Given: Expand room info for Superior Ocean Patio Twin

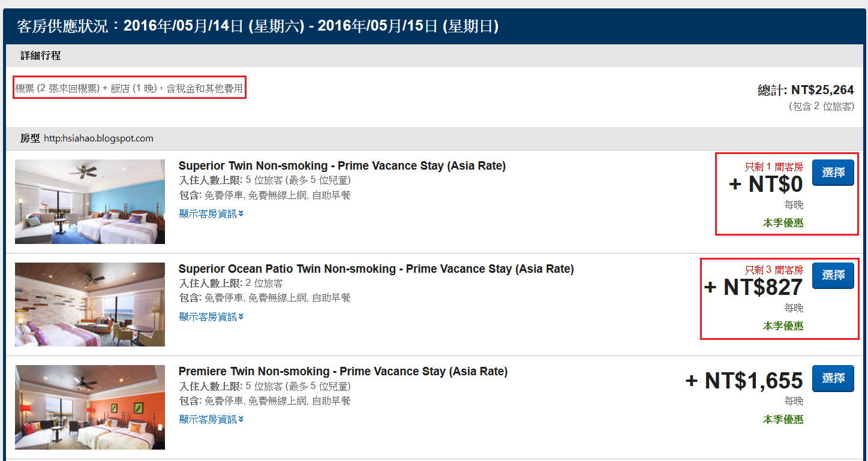Looking at the screenshot, I should point(211,317).
